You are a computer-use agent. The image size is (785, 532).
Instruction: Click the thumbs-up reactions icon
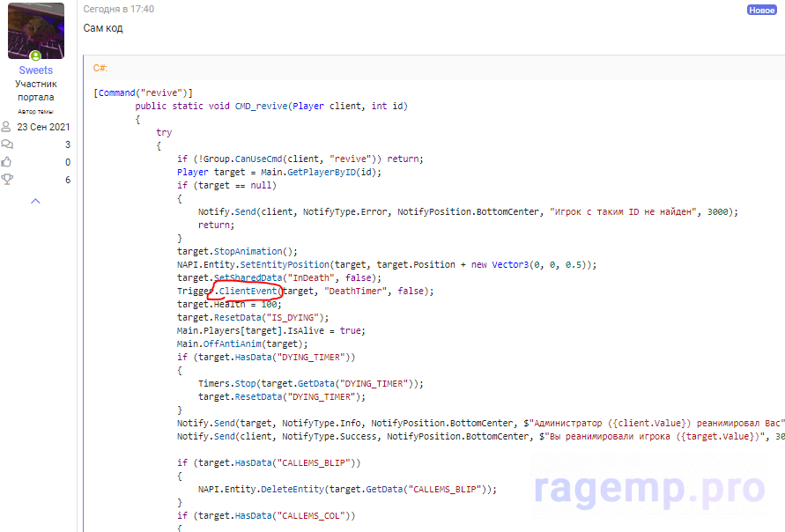[x=7, y=162]
